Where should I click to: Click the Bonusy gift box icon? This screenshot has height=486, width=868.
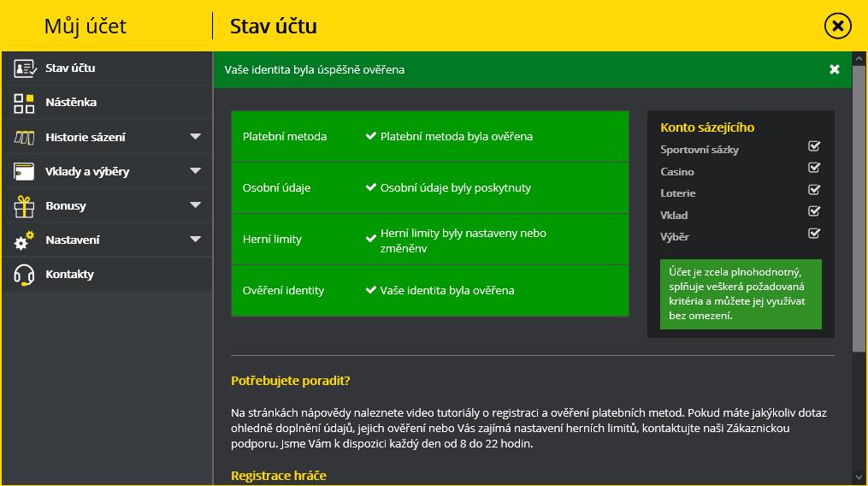click(24, 206)
